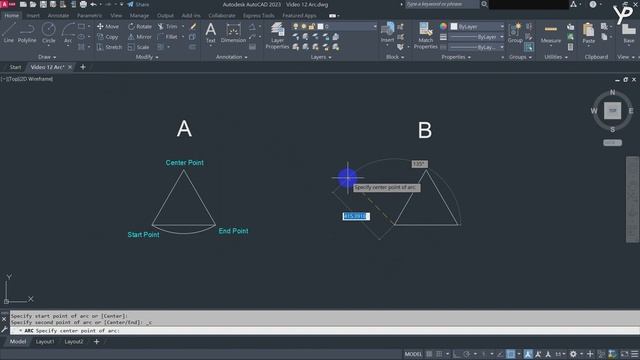Click the Match Properties tool

click(425, 36)
